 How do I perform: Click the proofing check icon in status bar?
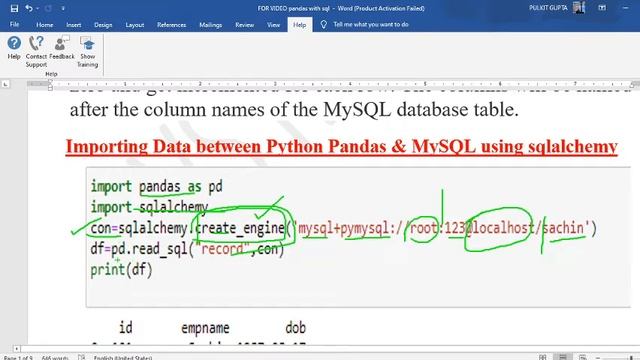[82, 358]
